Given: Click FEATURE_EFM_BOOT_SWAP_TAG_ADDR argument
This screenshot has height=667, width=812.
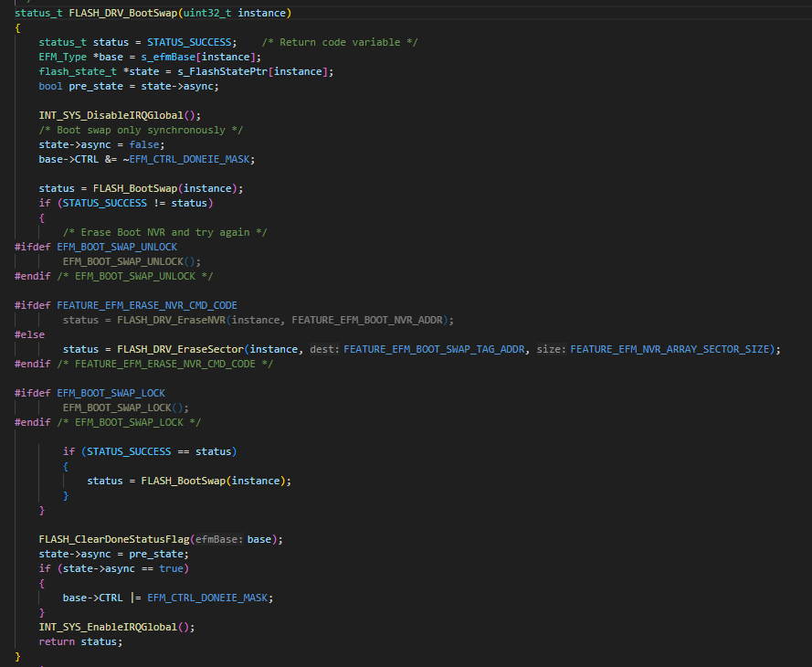Looking at the screenshot, I should (434, 350).
